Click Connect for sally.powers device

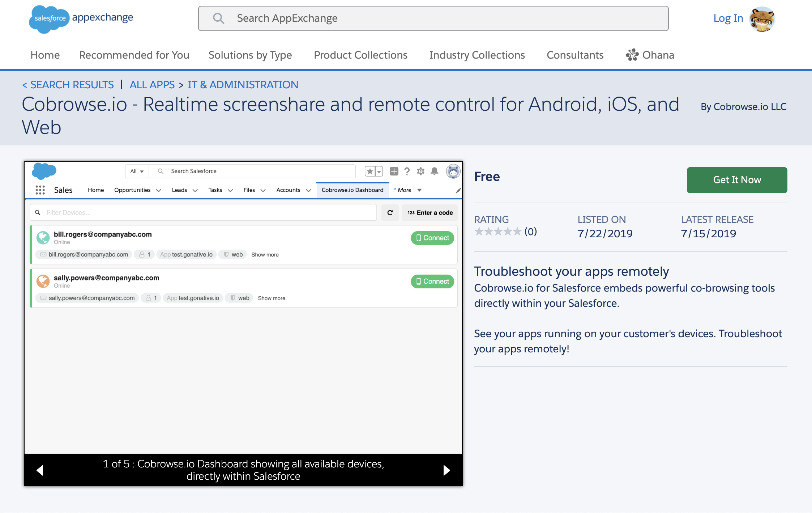coord(432,281)
